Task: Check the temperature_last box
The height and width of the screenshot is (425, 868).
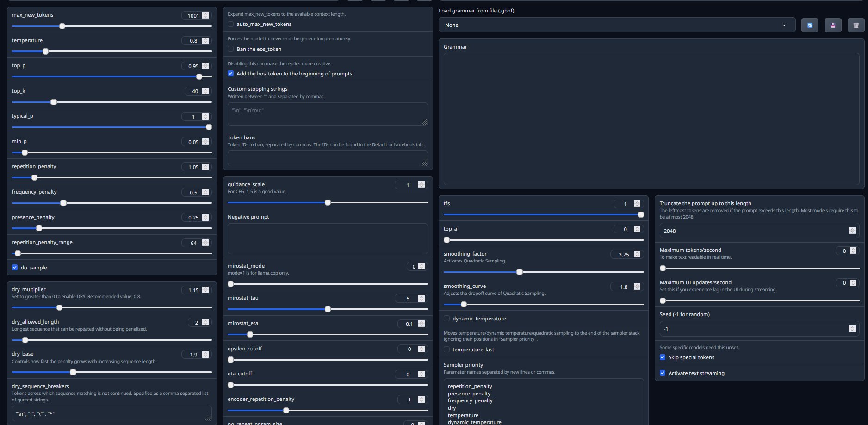Action: 446,350
